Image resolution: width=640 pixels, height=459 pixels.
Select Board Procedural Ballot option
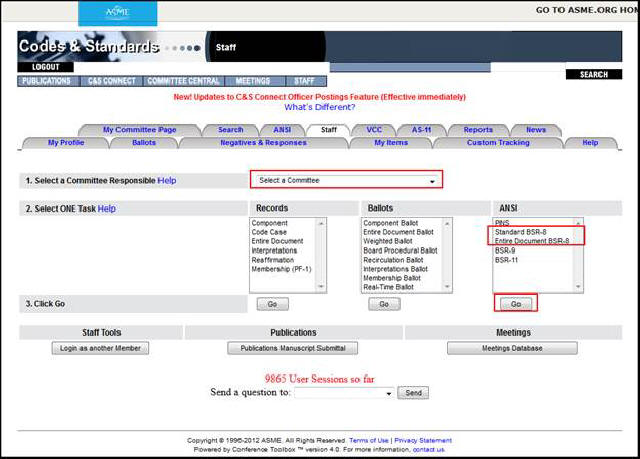pos(400,251)
